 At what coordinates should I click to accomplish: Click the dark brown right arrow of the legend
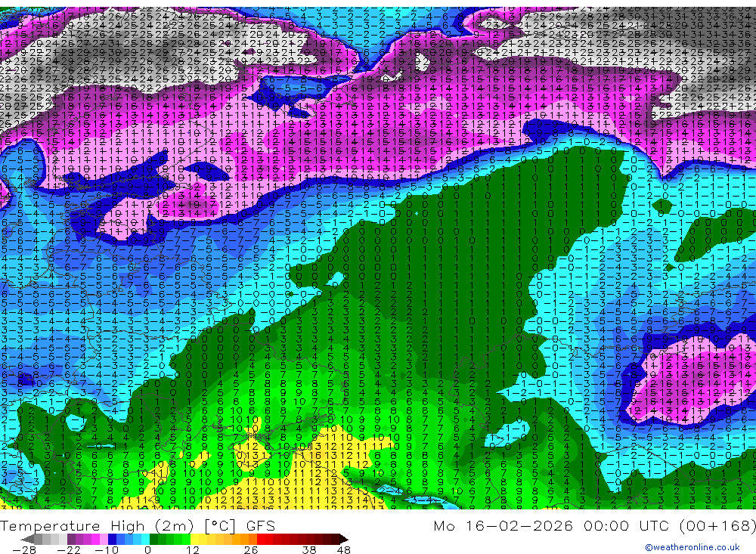click(344, 540)
